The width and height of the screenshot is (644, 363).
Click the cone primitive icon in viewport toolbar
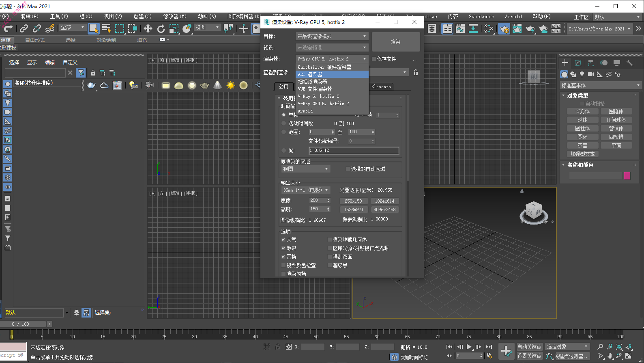click(x=218, y=85)
